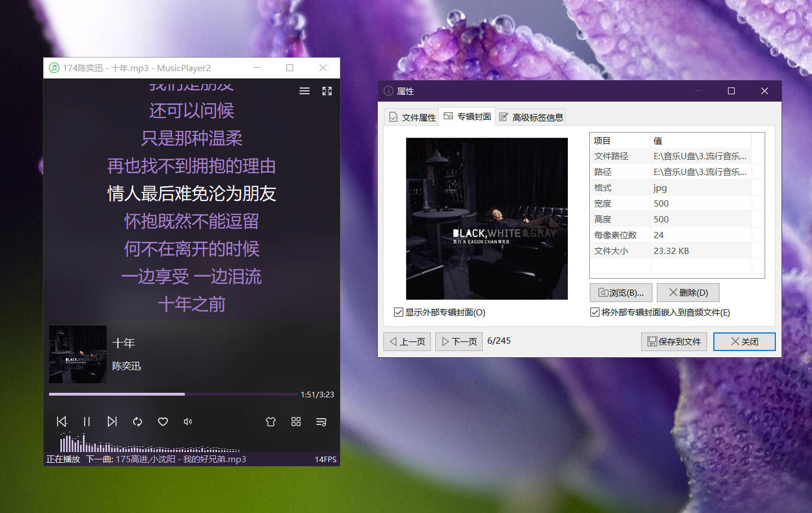This screenshot has width=812, height=513.
Task: Click the jpg format value
Action: click(x=660, y=188)
